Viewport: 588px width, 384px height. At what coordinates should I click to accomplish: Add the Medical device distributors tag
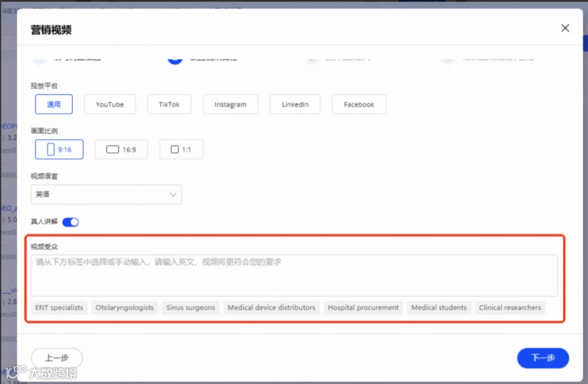coord(272,308)
